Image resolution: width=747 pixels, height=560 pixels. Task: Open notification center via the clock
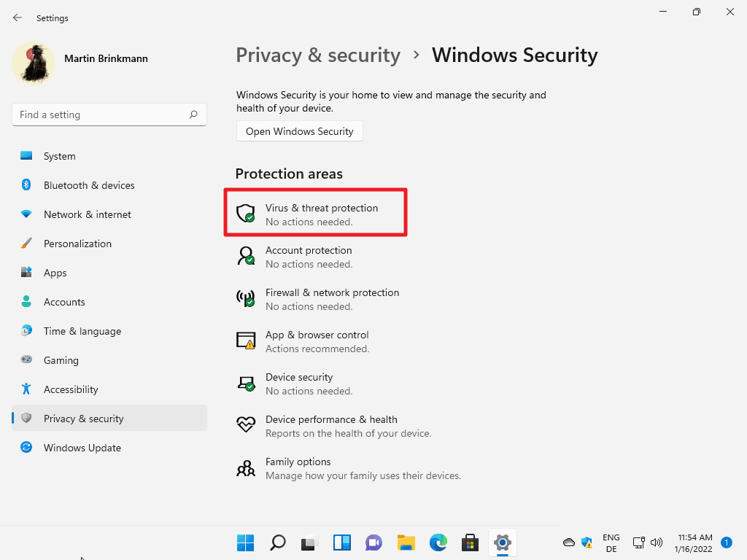692,542
